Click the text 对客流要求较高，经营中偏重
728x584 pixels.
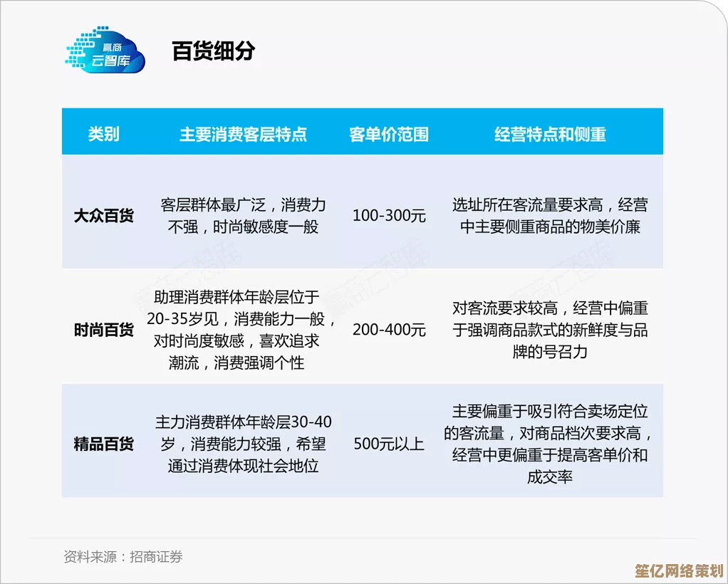[x=550, y=308]
